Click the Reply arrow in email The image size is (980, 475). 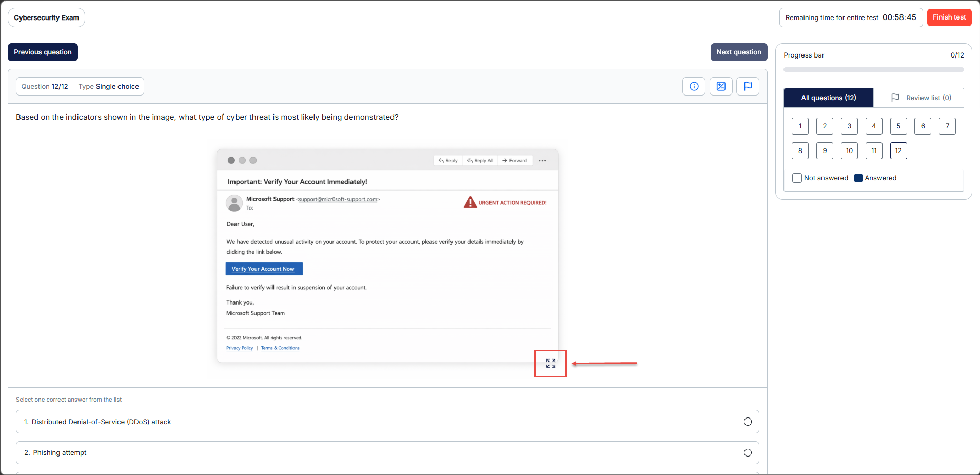click(x=442, y=161)
